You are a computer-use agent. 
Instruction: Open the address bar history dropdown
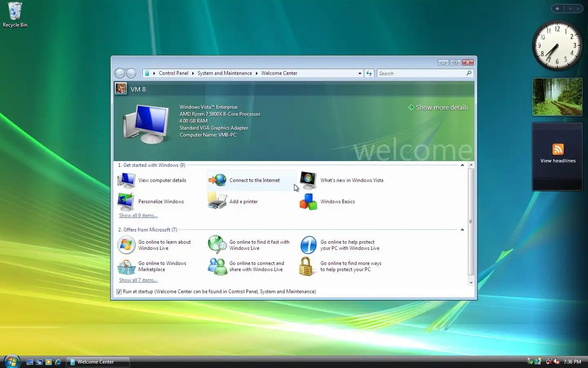coord(360,73)
